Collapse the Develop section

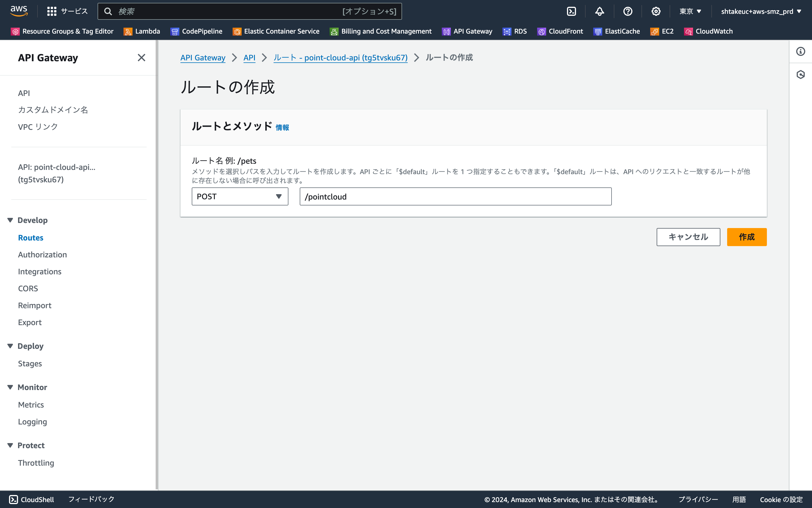click(10, 220)
